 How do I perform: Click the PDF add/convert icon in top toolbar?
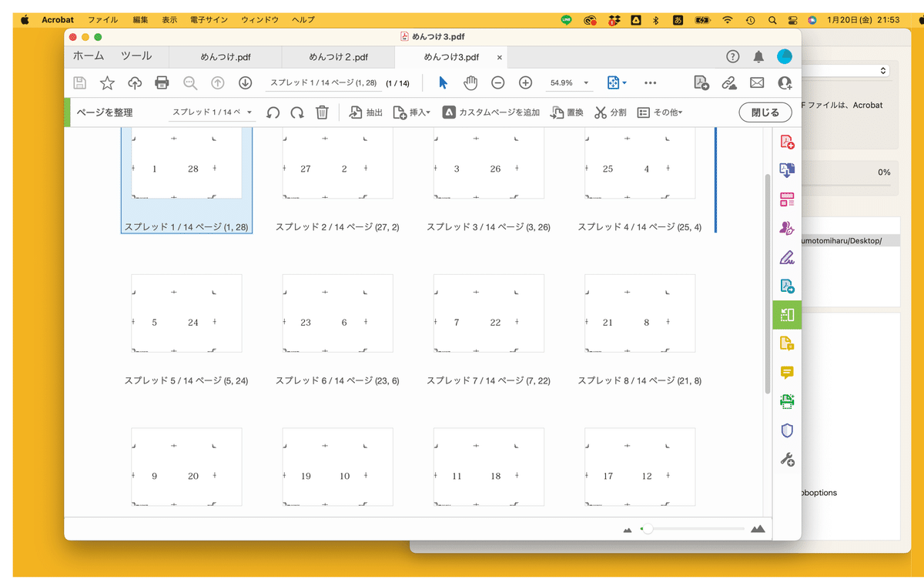coord(701,82)
